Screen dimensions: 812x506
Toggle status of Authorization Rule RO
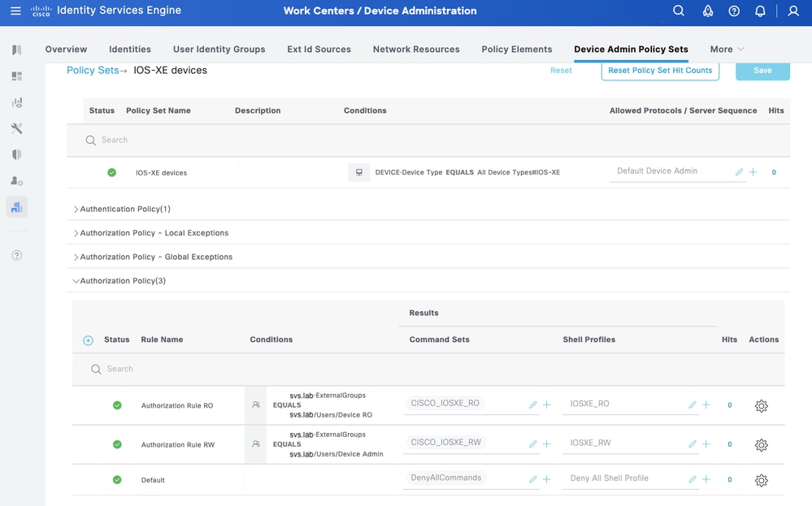(117, 405)
